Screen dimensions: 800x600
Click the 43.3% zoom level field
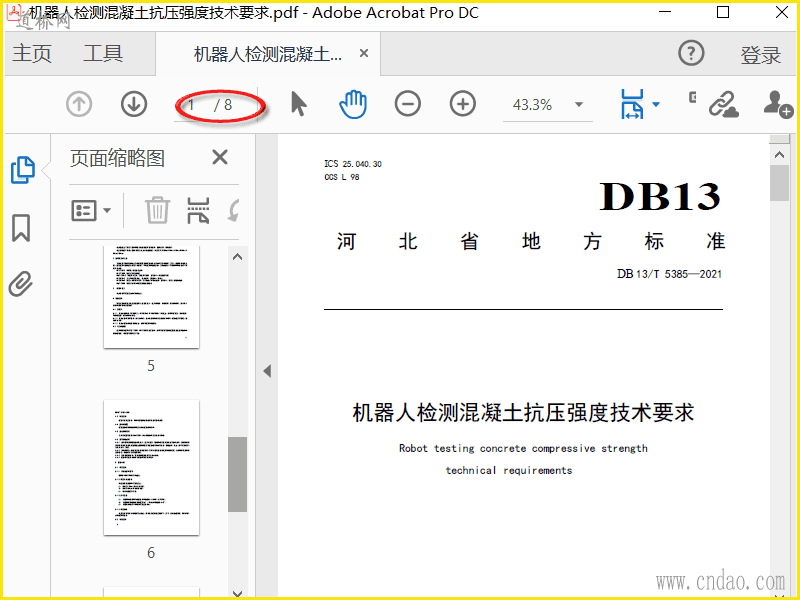[532, 105]
